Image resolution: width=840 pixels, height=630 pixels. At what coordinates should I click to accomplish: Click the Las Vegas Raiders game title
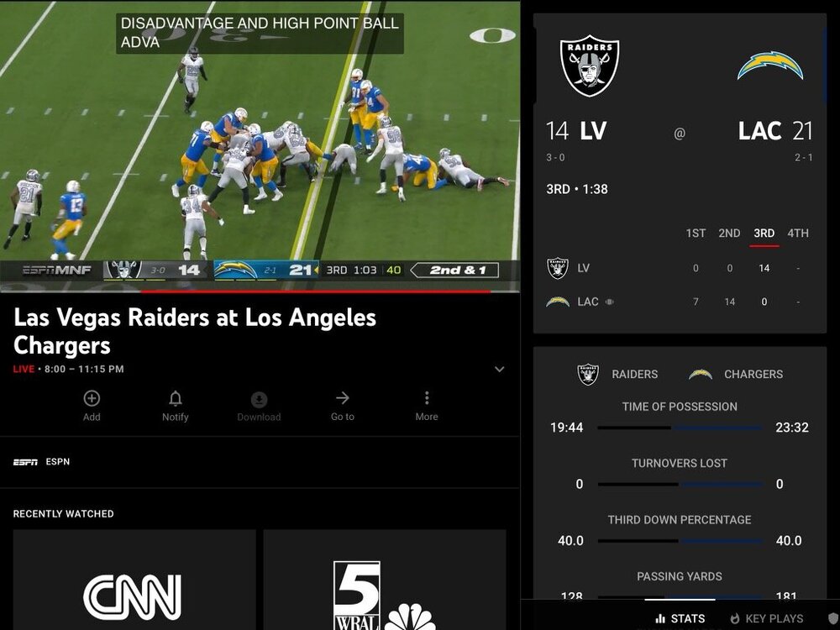coord(195,331)
